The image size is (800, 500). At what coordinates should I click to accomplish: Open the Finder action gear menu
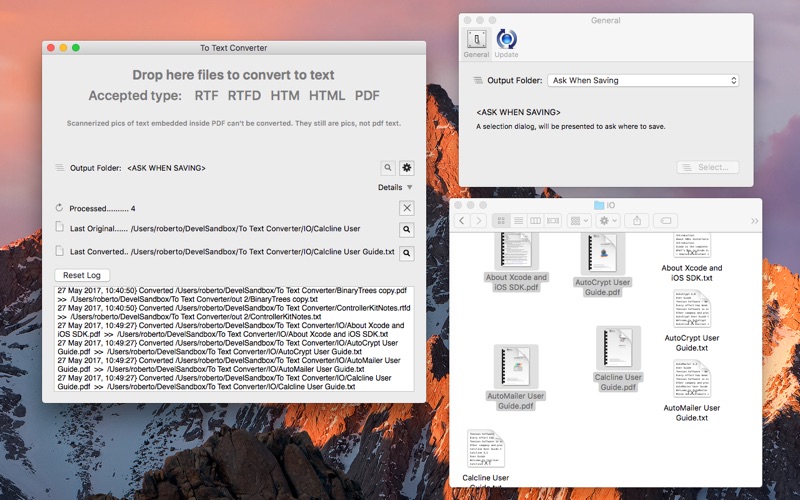[608, 220]
